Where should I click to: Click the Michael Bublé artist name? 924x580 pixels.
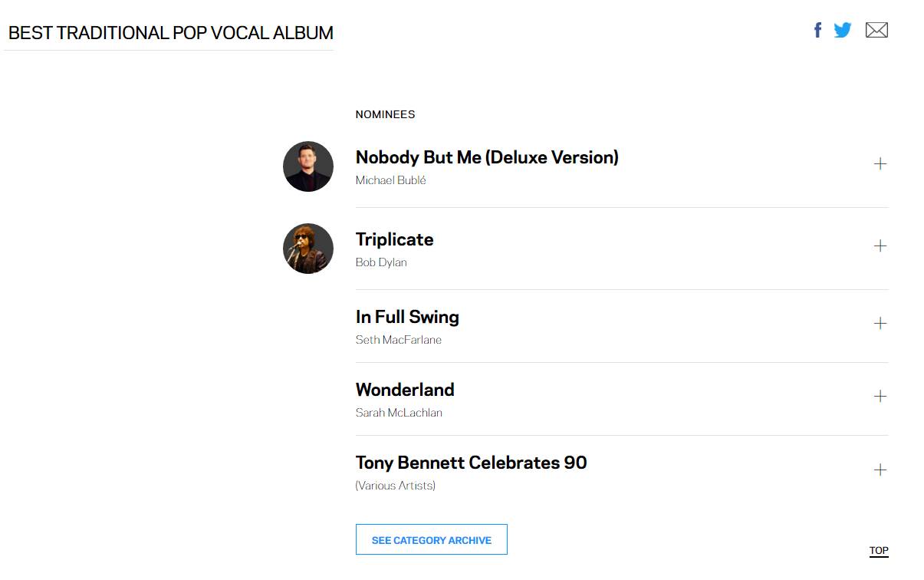click(x=391, y=180)
